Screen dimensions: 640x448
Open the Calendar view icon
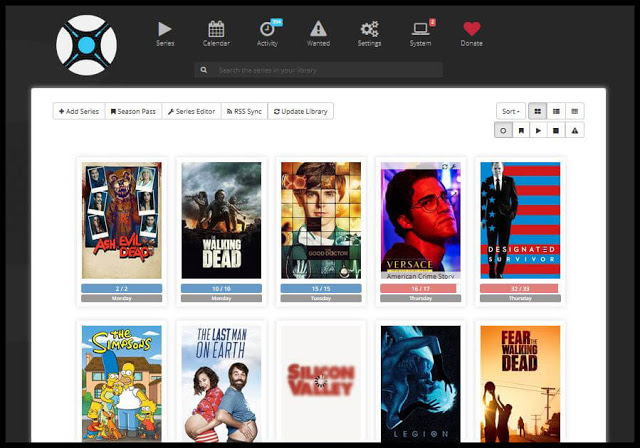pyautogui.click(x=216, y=33)
